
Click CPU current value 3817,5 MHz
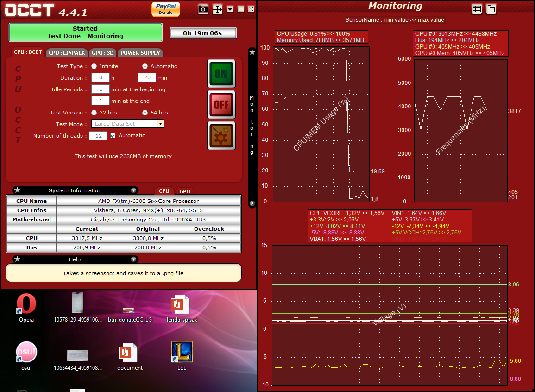pyautogui.click(x=87, y=238)
